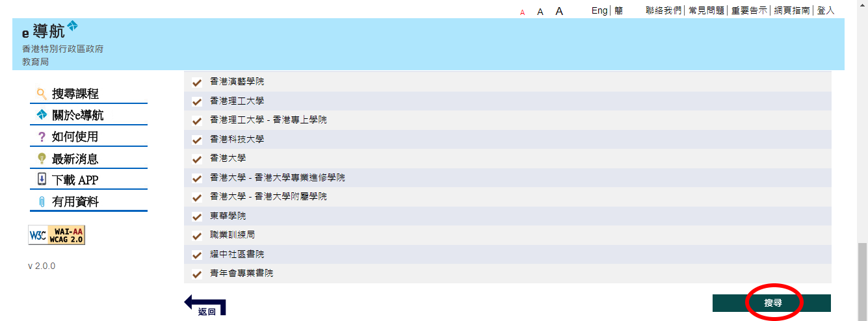Image resolution: width=868 pixels, height=321 pixels.
Task: Select the medium A font size
Action: 540,12
